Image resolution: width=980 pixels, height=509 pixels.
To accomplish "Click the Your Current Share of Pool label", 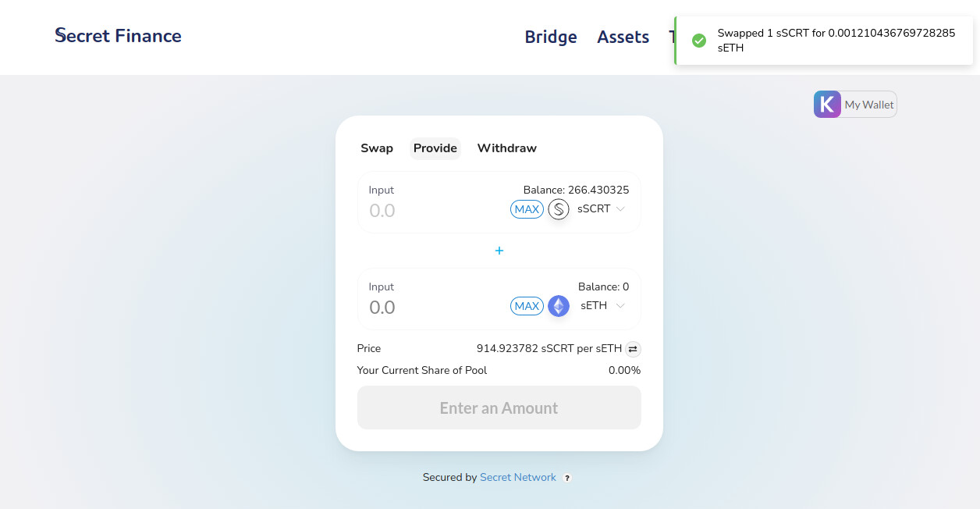I will (x=422, y=370).
